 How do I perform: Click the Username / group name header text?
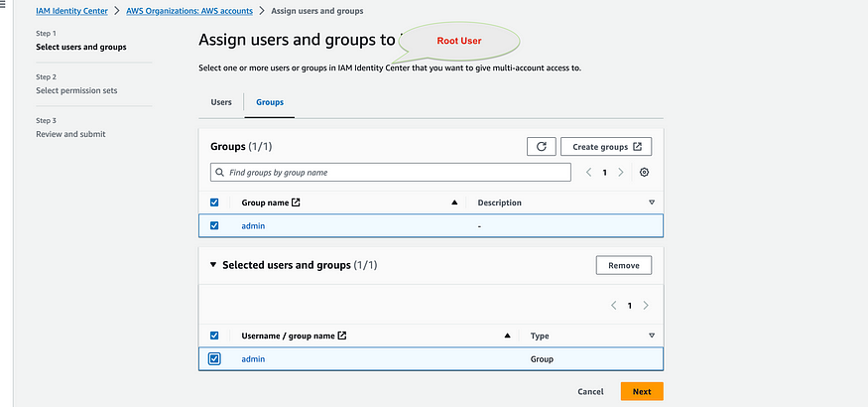point(288,336)
